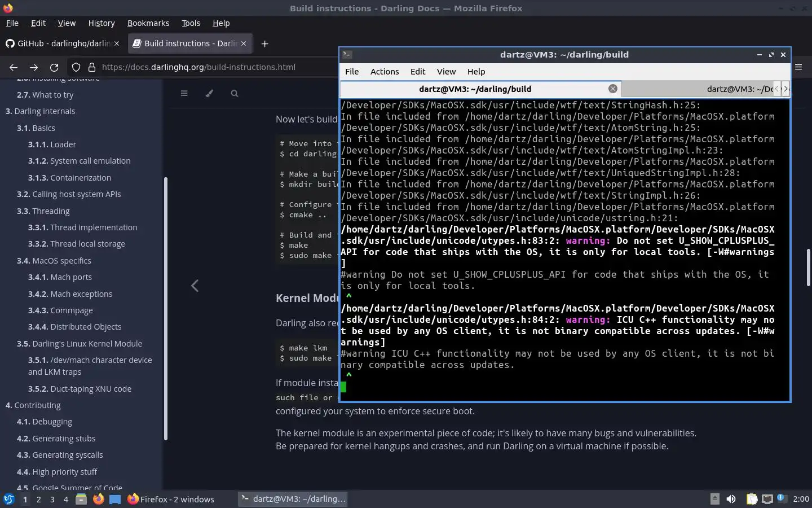Viewport: 812px width, 508px height.
Task: Show desktop using taskbar blue icon
Action: (115, 499)
